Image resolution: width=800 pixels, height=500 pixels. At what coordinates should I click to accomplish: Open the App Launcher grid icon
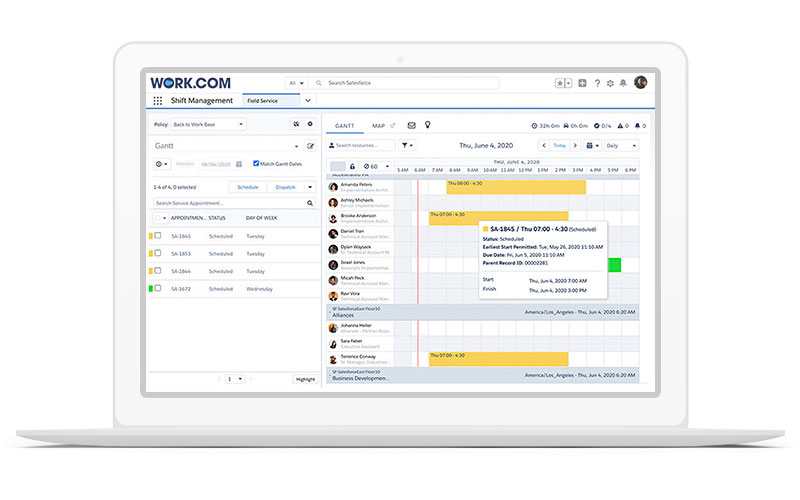[158, 101]
